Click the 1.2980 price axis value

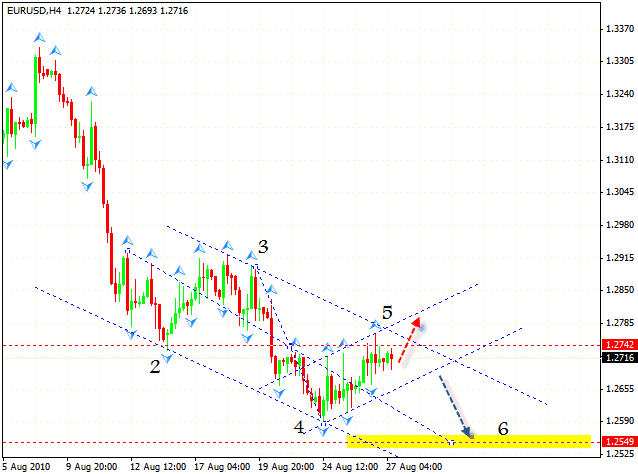(x=620, y=225)
